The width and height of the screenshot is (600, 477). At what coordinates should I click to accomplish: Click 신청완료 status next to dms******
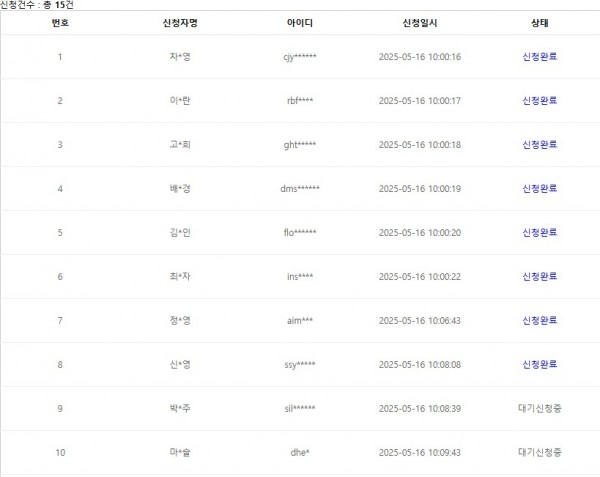pyautogui.click(x=540, y=189)
